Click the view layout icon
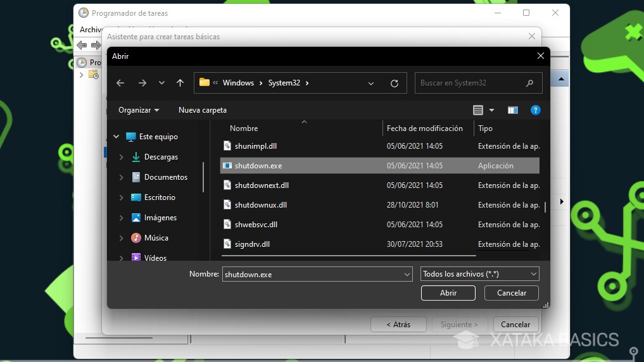Screen dimensions: 644x362 pyautogui.click(x=478, y=110)
